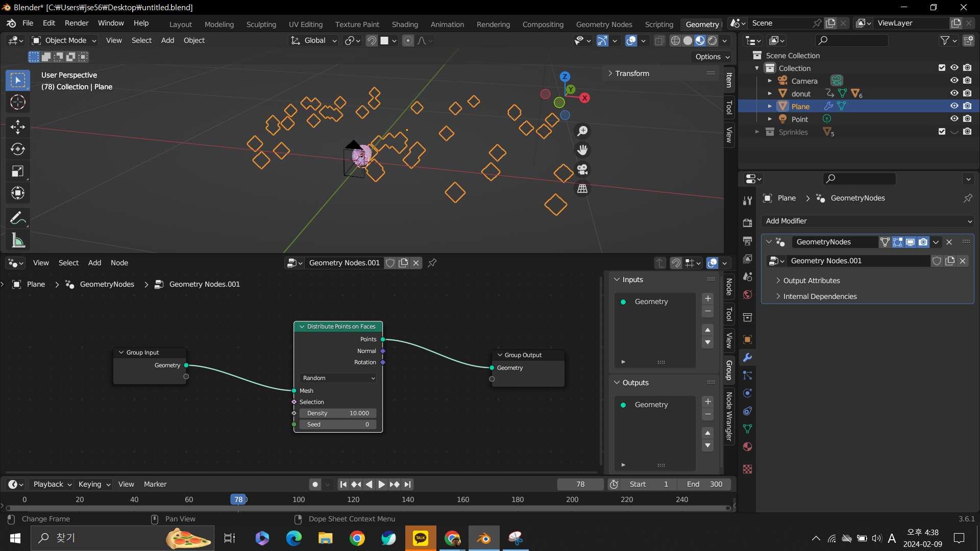Open File Explorer in the taskbar
The width and height of the screenshot is (980, 551).
[x=326, y=538]
